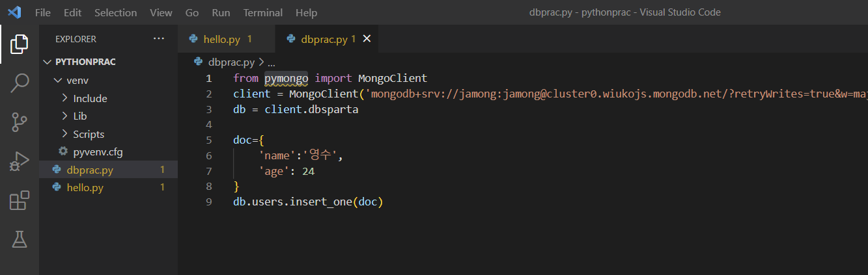Click problem badge 1 on dbprac.py row
Screen dimensions: 868x275
pyautogui.click(x=162, y=170)
